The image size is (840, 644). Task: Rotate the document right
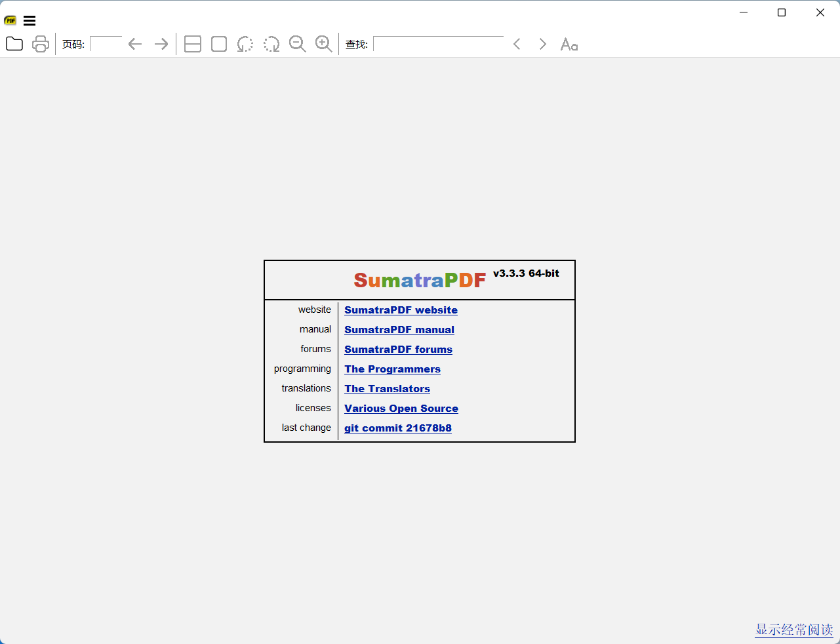271,44
